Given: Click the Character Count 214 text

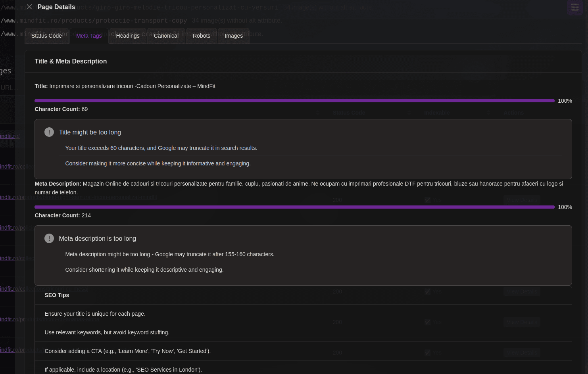Looking at the screenshot, I should [x=63, y=215].
